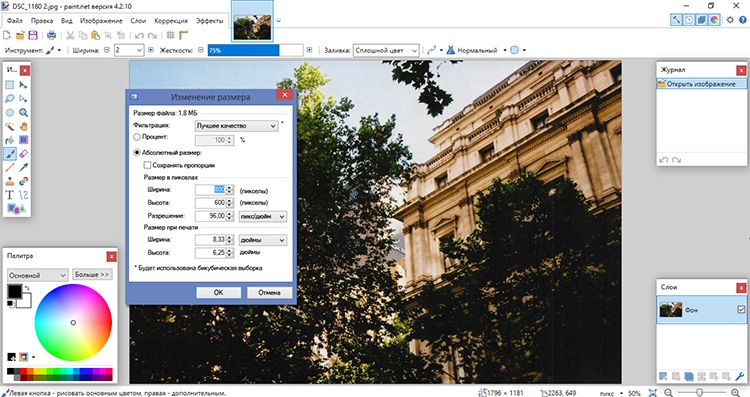750x397 pixels.
Task: Click OK in the resize dialog
Action: tap(219, 292)
